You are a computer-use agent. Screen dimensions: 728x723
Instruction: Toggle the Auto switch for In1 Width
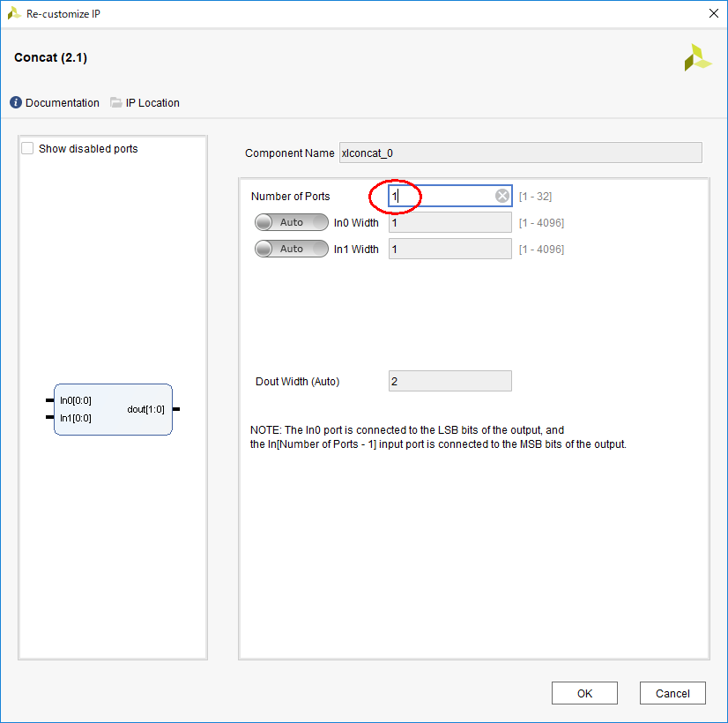point(291,249)
